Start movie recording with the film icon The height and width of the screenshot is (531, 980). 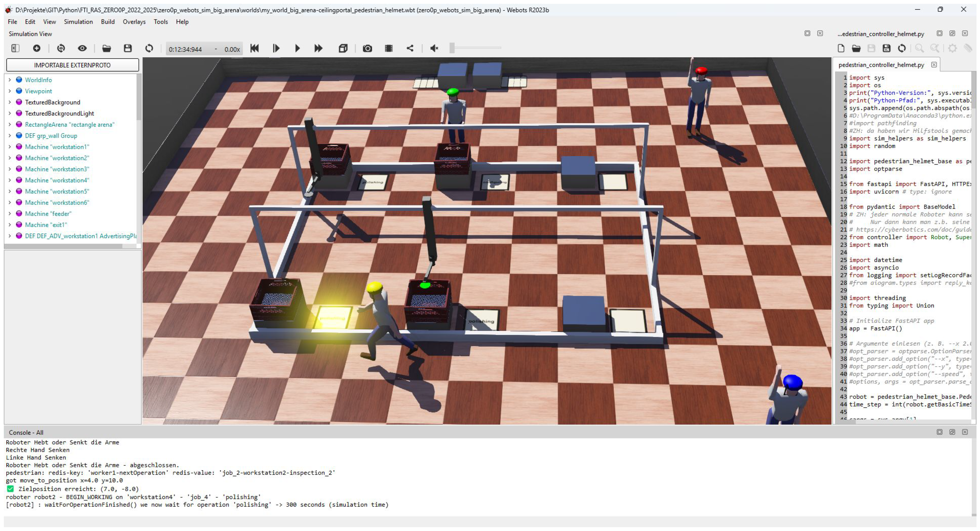click(x=389, y=48)
